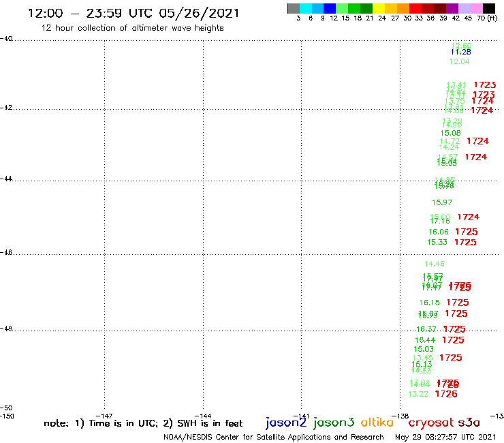Click the NOAA/NESDIS Center credit line
Image resolution: width=504 pixels, height=443 pixels.
tap(274, 437)
